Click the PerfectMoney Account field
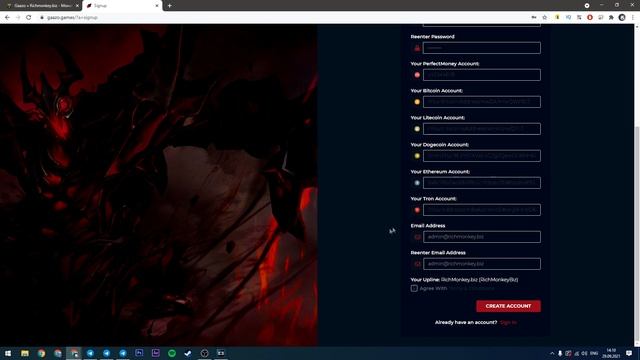Viewport: 640px width, 360px height. point(482,75)
